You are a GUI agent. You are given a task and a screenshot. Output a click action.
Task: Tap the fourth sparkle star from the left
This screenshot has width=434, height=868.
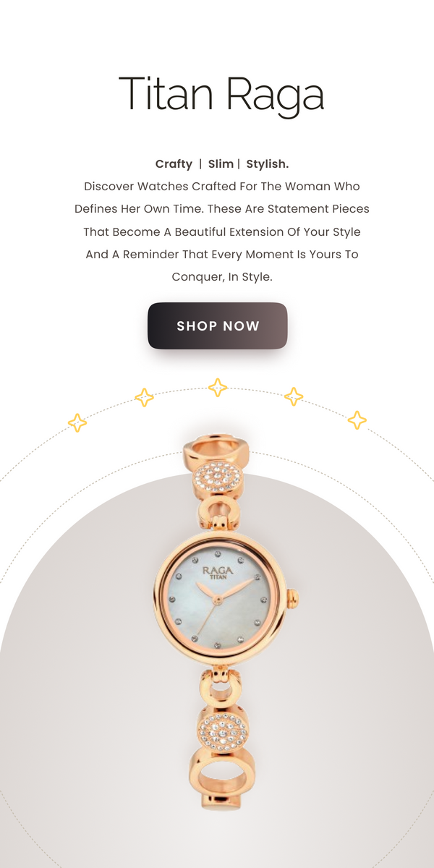click(x=294, y=396)
